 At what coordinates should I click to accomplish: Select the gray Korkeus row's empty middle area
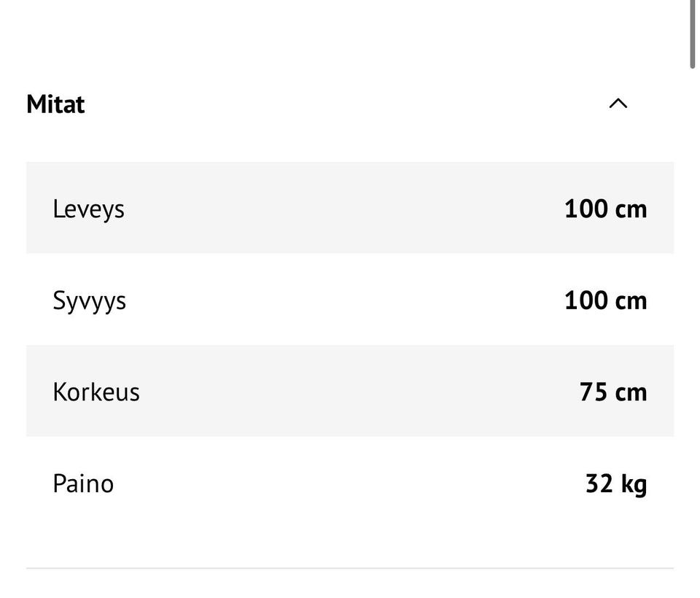(343, 392)
